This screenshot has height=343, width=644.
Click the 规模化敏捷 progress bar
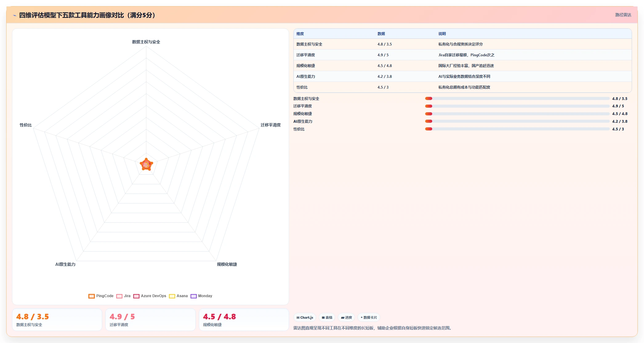[x=517, y=114]
